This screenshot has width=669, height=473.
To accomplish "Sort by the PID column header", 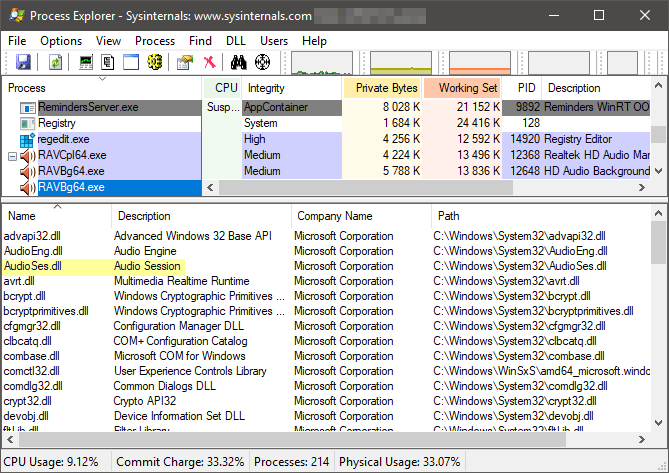I will 522,88.
